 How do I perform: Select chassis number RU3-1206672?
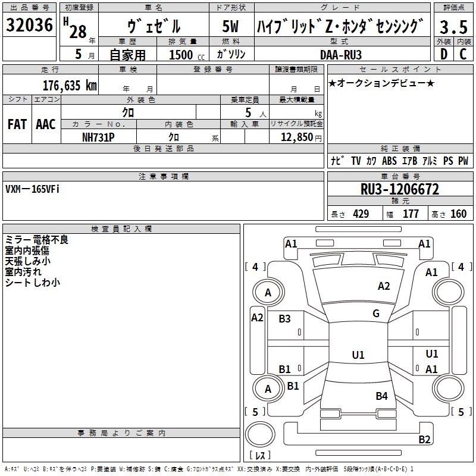pos(399,189)
